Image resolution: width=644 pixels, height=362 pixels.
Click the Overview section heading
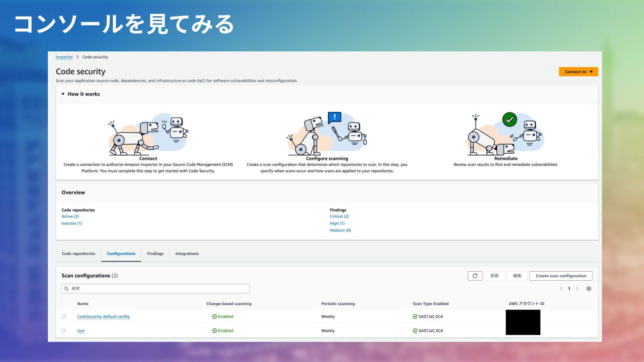coord(73,193)
